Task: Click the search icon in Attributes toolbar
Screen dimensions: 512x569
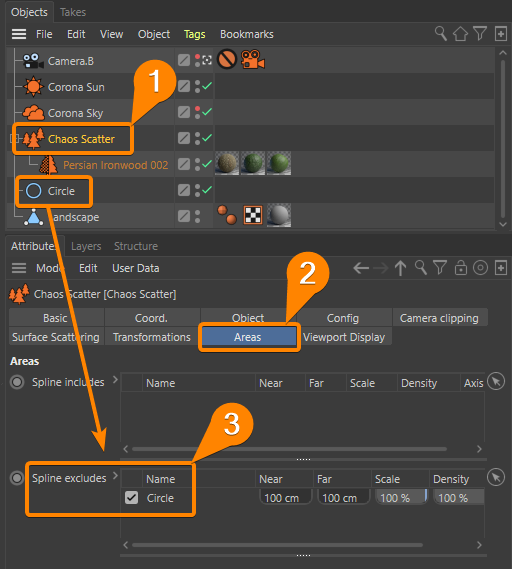Action: (x=421, y=268)
